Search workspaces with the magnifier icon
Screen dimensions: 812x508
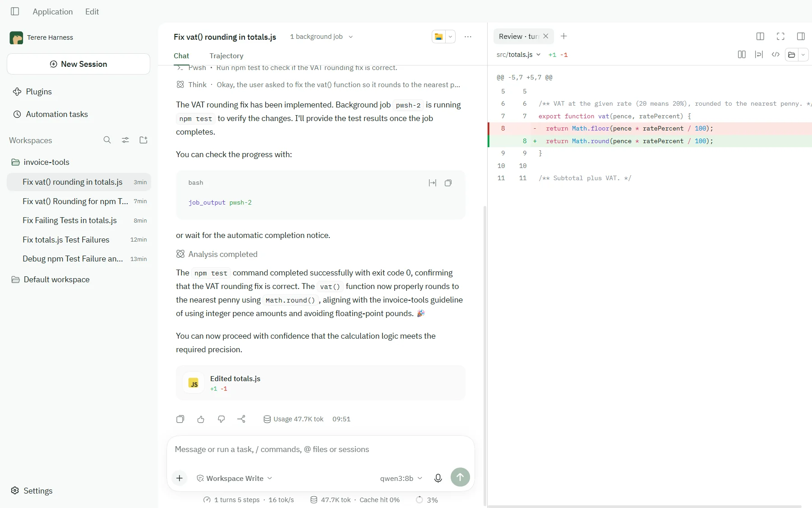[x=107, y=140]
